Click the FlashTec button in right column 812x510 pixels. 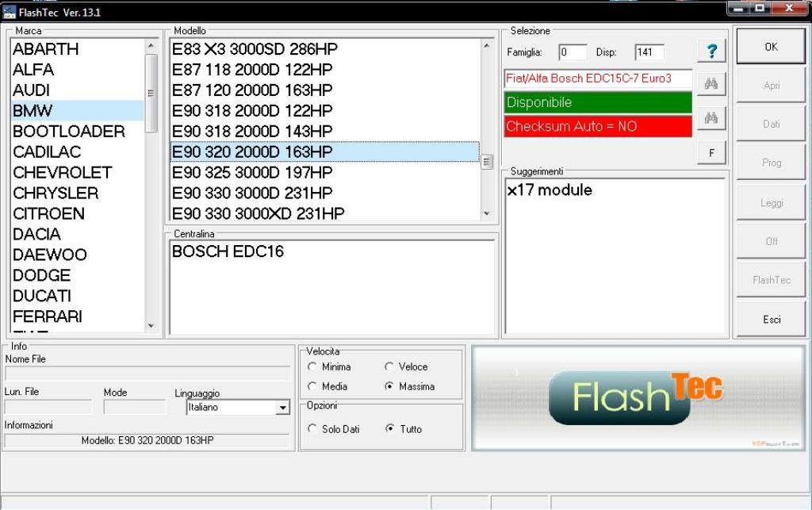point(771,280)
